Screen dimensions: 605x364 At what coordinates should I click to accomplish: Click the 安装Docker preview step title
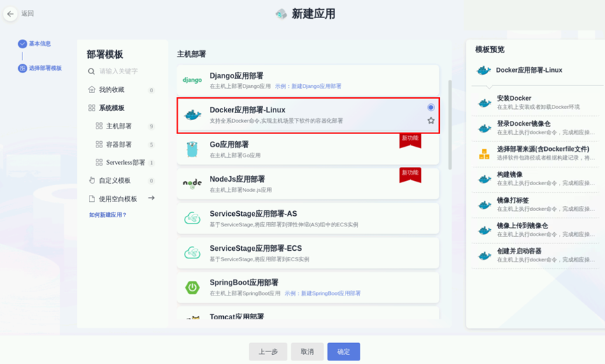click(x=514, y=99)
